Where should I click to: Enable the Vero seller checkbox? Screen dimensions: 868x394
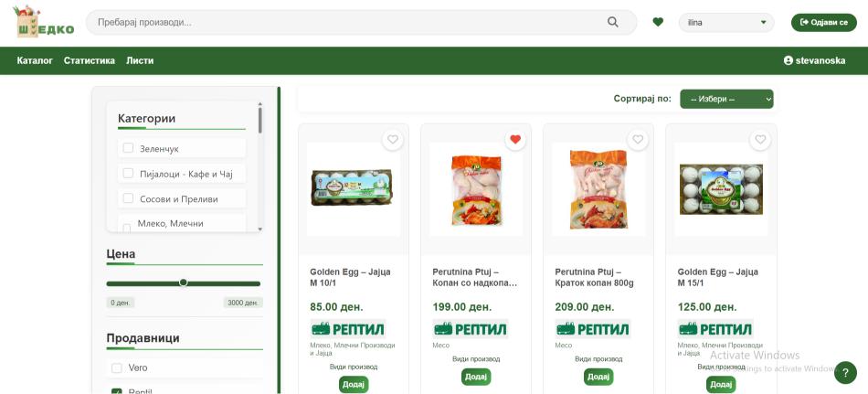(117, 367)
